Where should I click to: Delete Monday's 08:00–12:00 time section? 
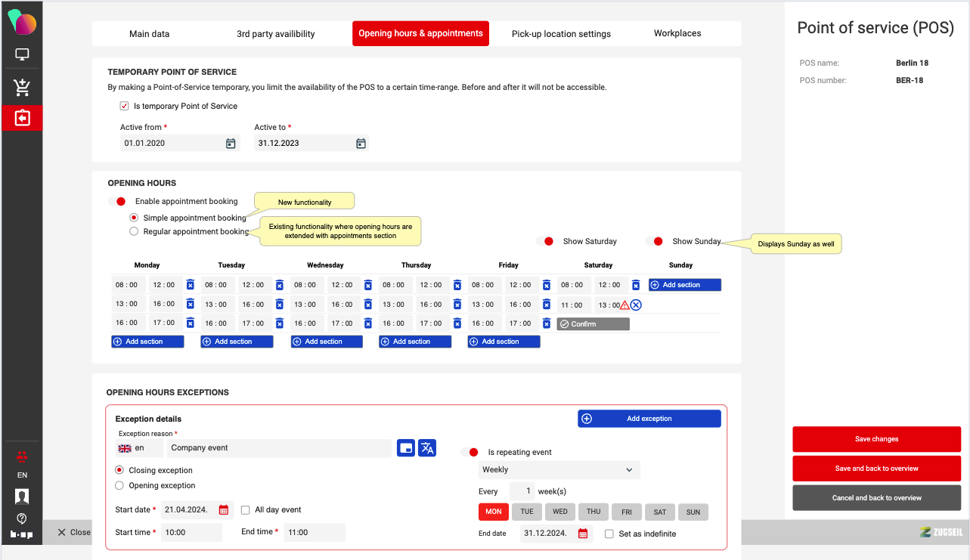(x=191, y=285)
